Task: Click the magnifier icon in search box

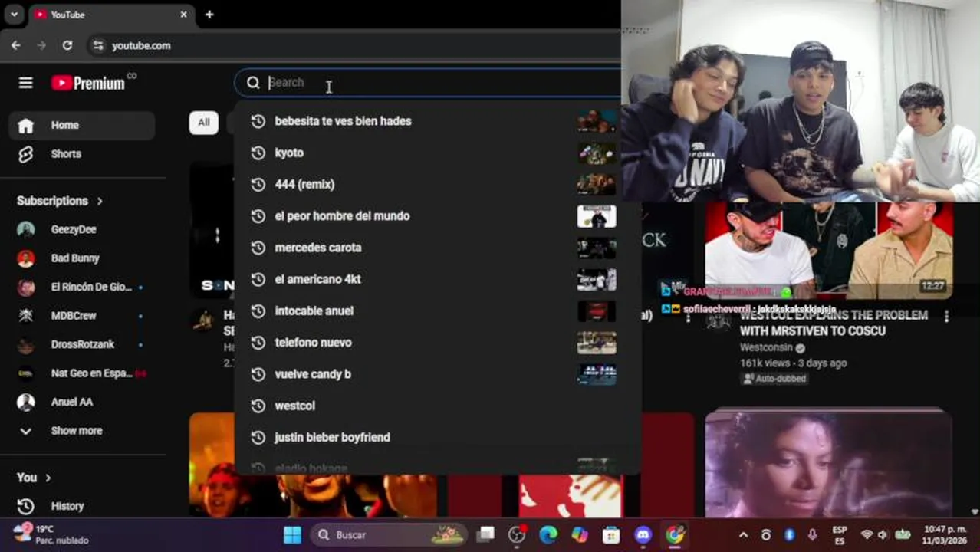Action: point(253,83)
